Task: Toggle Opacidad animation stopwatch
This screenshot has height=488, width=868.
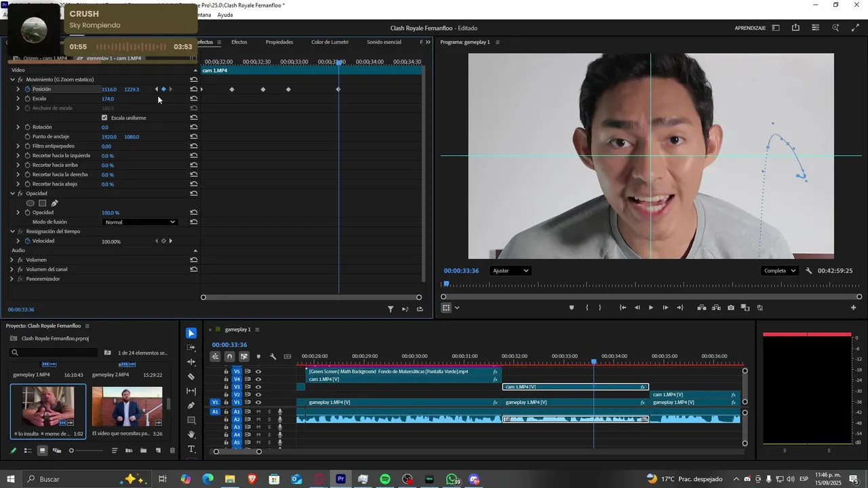Action: pos(28,213)
